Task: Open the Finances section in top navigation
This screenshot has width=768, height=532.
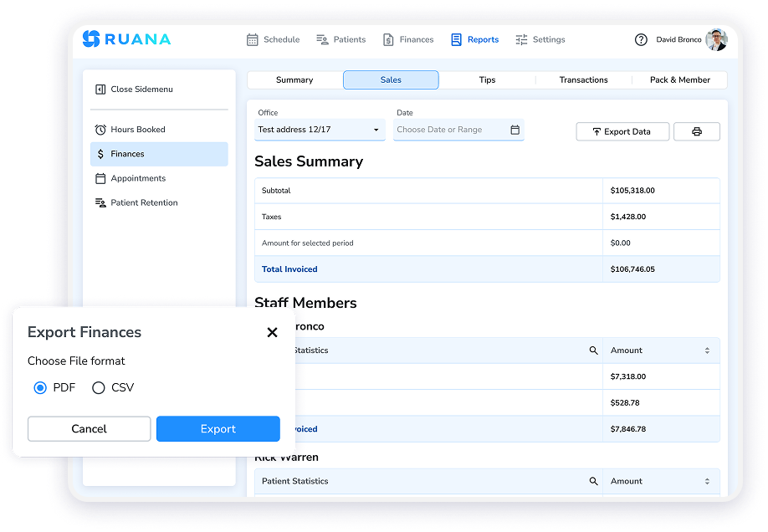Action: [386, 39]
